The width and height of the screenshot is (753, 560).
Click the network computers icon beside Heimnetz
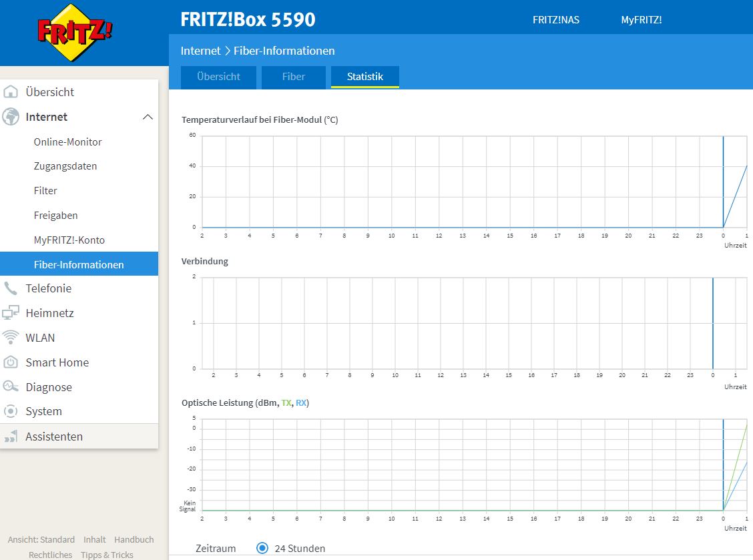[x=11, y=312]
